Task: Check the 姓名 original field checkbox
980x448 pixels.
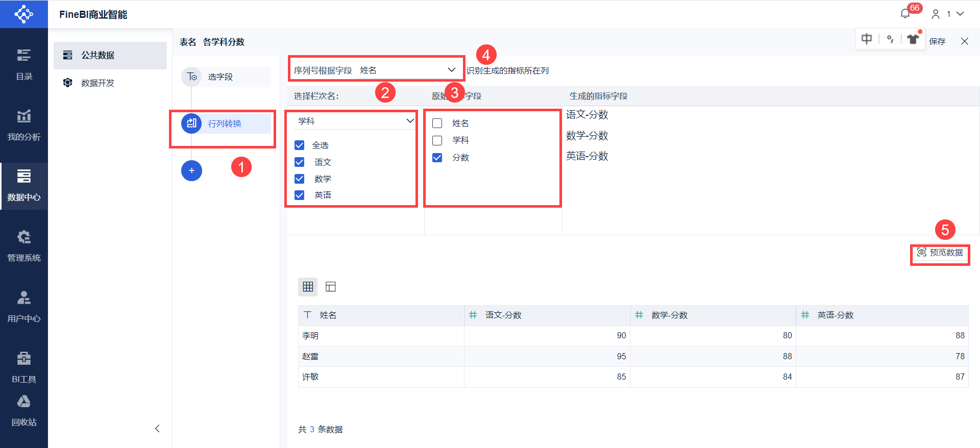Action: click(x=437, y=123)
